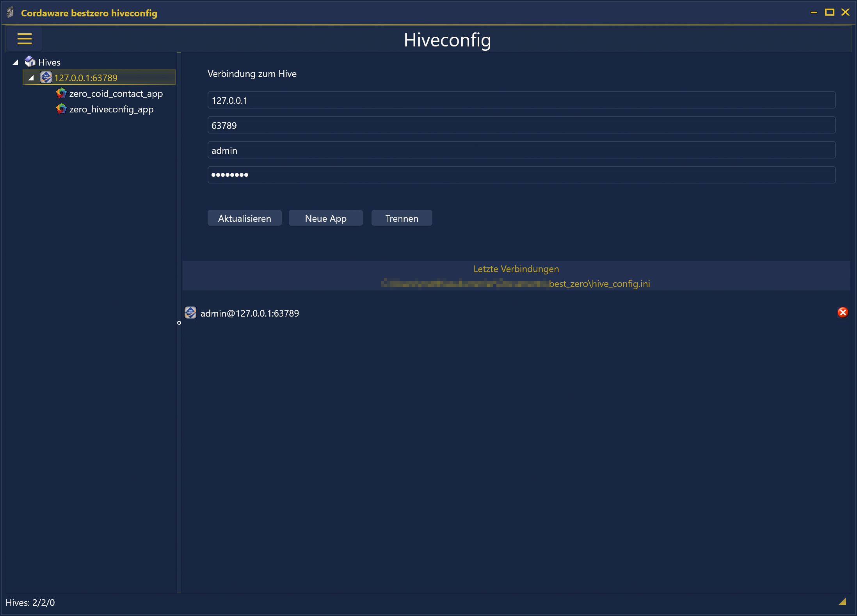857x616 pixels.
Task: Click the panel splitter handle circle
Action: 179,323
